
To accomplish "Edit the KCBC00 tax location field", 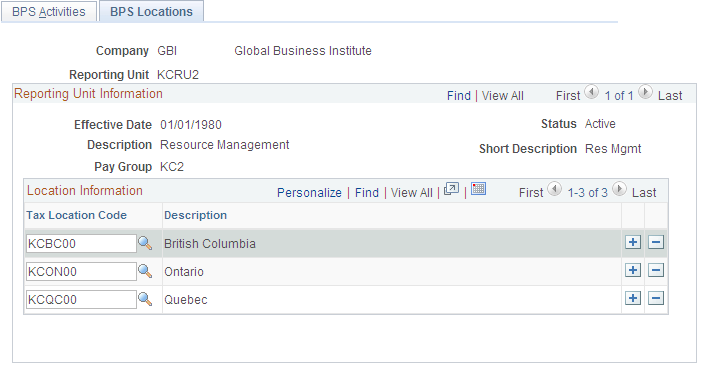I will point(81,243).
